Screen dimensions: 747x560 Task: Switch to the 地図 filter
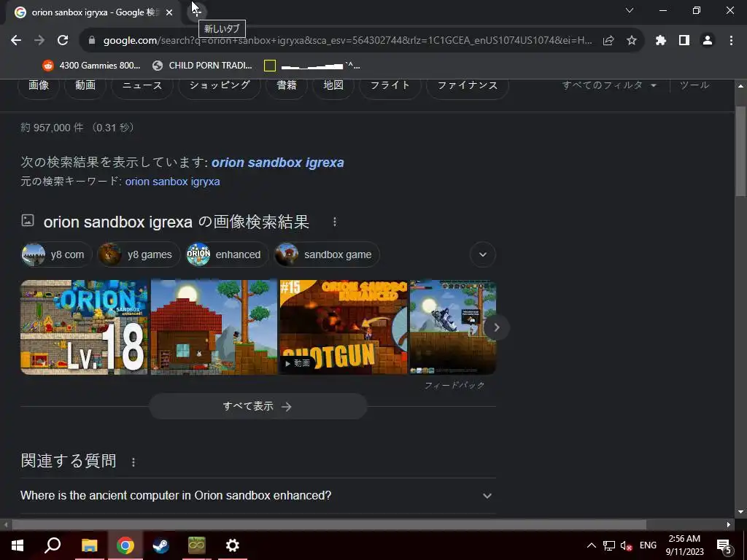point(333,85)
